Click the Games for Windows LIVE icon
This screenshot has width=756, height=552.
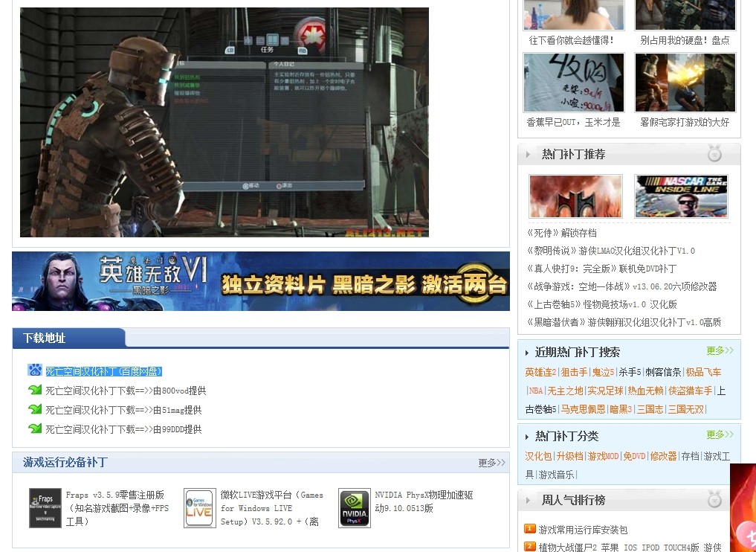[x=200, y=507]
